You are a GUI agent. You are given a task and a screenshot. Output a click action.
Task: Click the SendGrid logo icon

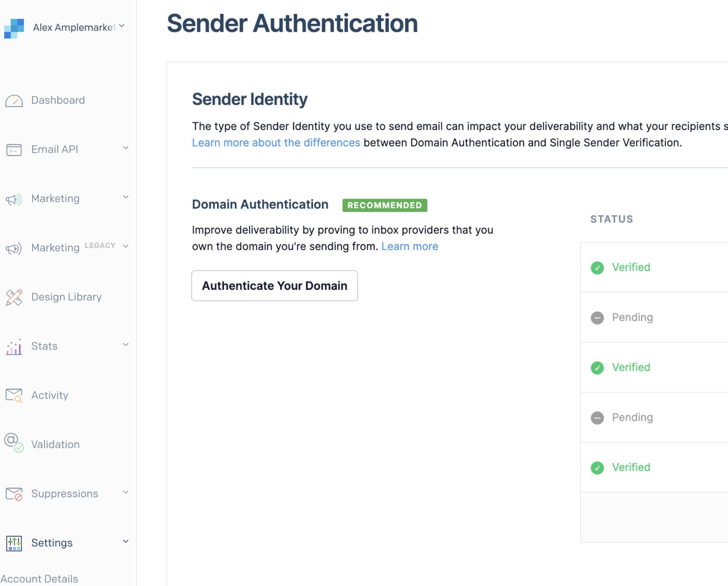[14, 28]
